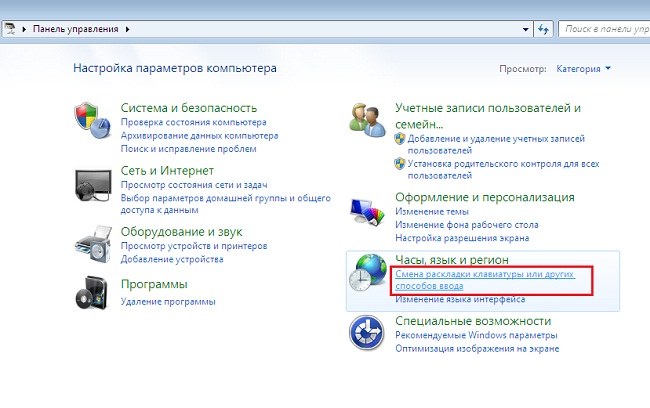Open Часы, язык и регион category
The image size is (650, 408).
[x=452, y=260]
